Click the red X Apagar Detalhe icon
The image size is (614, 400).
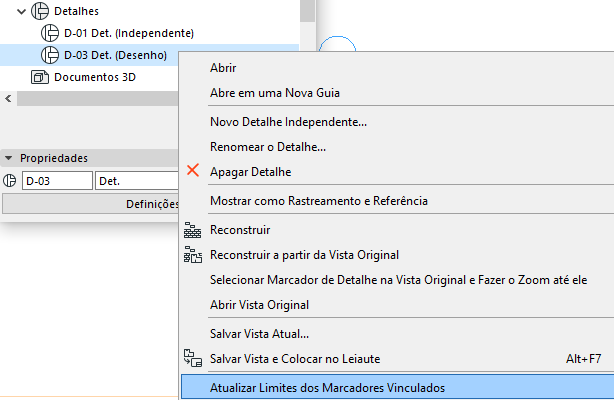tap(193, 172)
